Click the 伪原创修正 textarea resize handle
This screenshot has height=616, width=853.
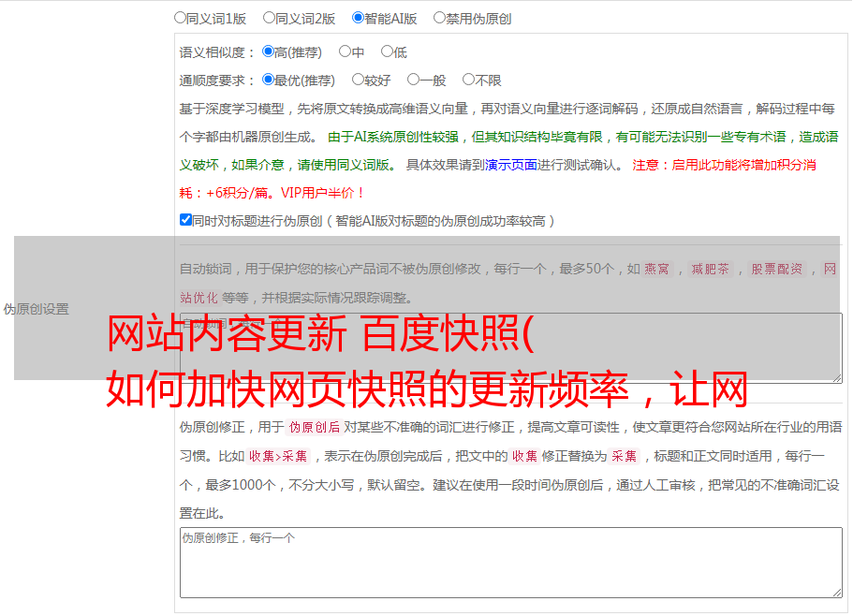(837, 592)
